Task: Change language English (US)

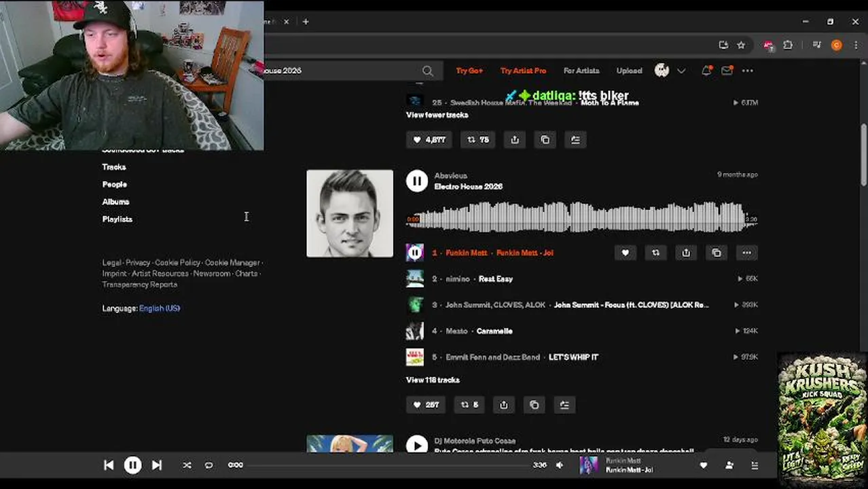Action: coord(160,308)
